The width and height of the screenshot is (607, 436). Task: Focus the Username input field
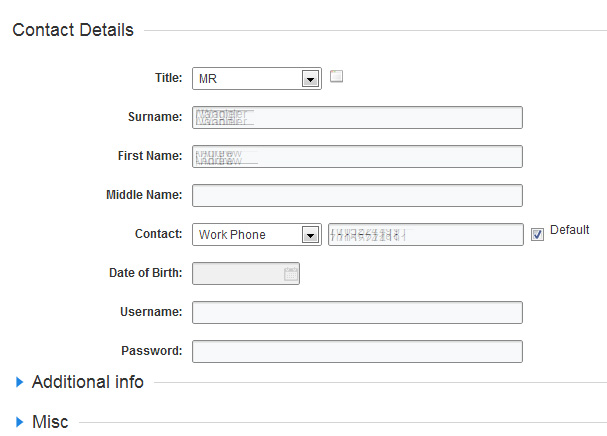357,313
